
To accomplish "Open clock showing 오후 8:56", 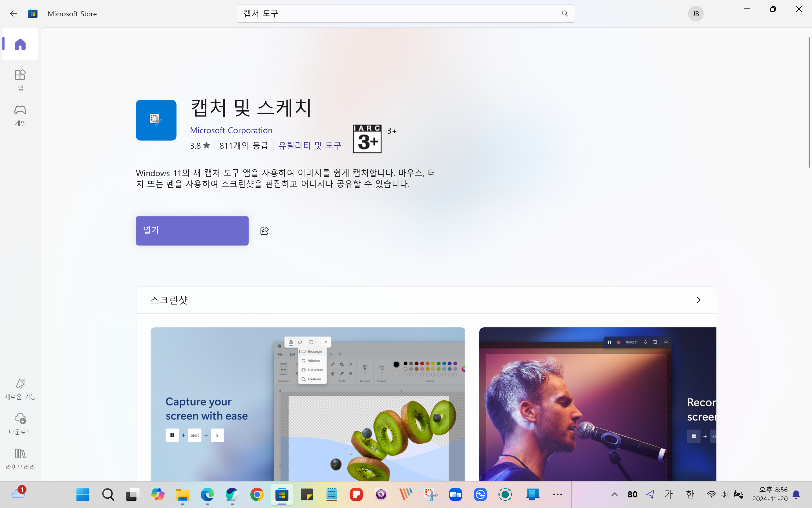I will click(x=770, y=494).
